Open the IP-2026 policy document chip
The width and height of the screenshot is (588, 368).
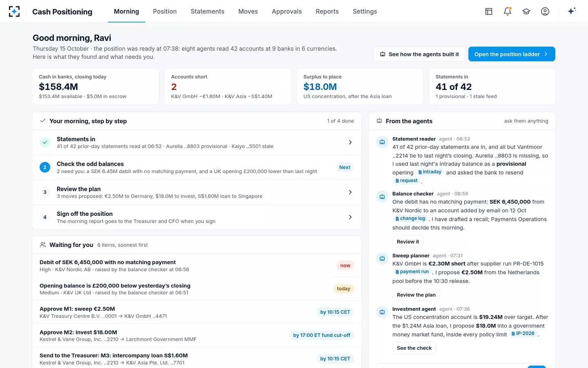click(x=523, y=334)
